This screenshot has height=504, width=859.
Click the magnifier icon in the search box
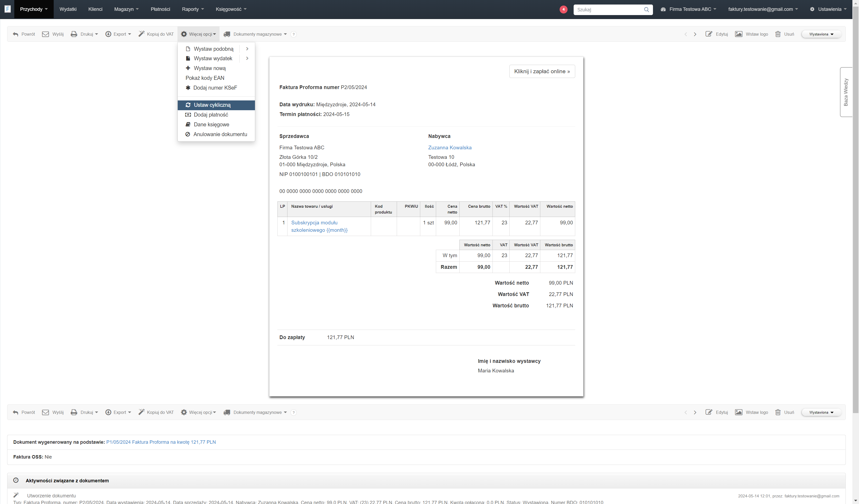tap(646, 10)
